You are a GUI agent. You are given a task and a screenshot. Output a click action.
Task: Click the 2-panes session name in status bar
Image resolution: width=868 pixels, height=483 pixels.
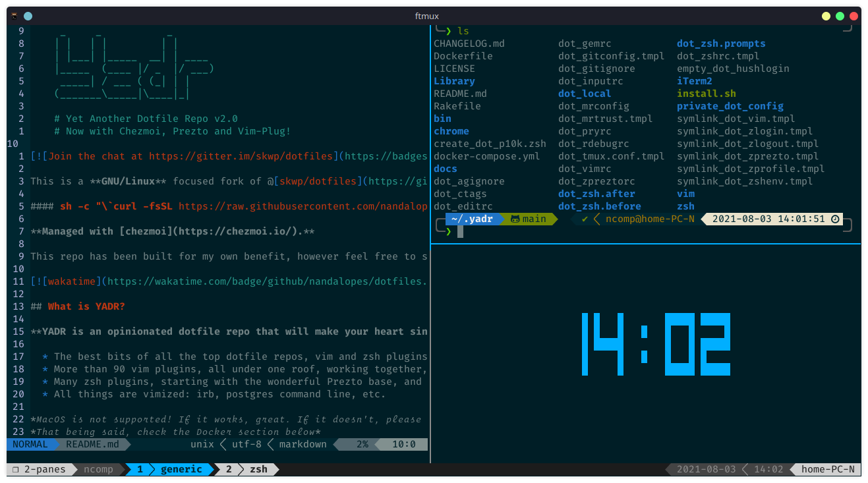click(45, 469)
